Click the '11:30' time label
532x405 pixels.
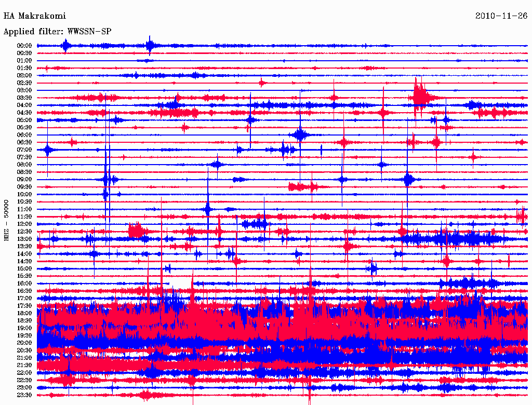click(24, 217)
